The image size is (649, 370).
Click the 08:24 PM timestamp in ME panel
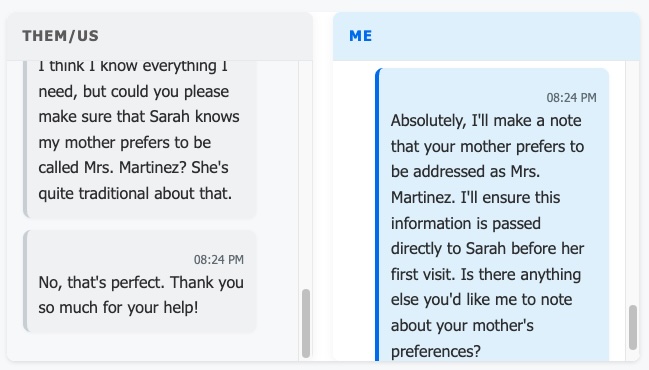(571, 98)
